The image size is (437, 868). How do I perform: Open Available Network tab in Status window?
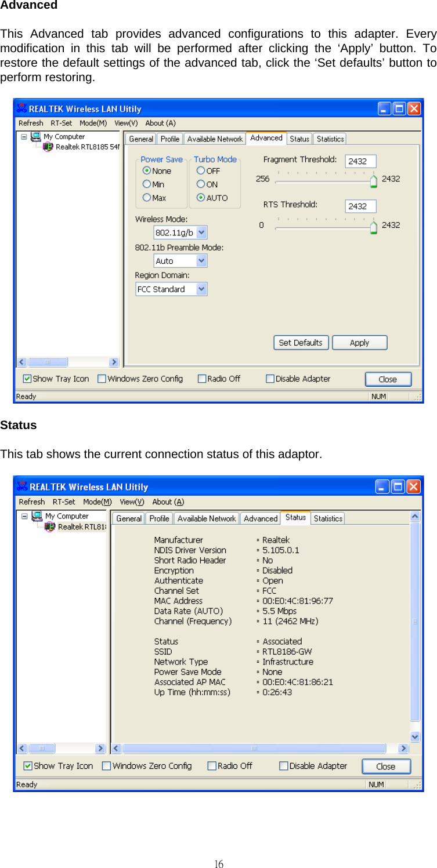[207, 518]
